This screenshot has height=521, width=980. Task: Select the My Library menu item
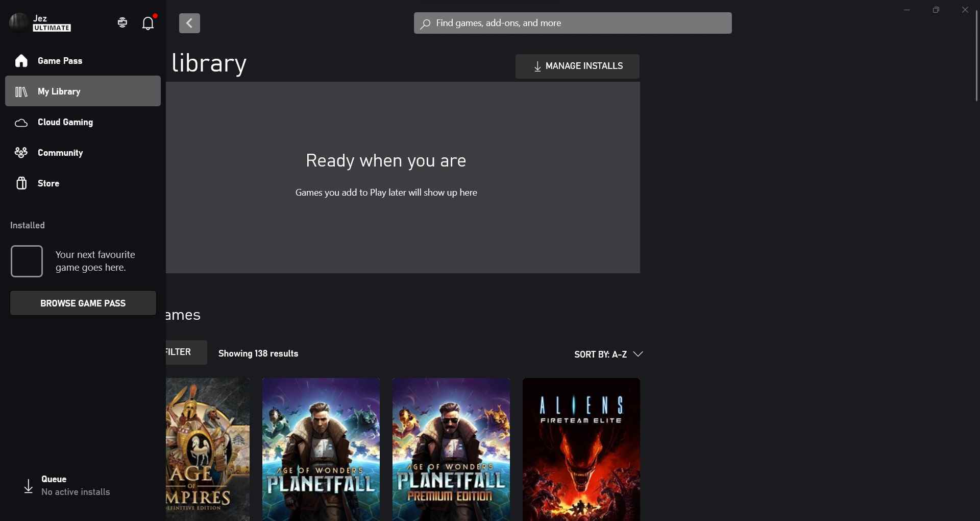click(83, 91)
